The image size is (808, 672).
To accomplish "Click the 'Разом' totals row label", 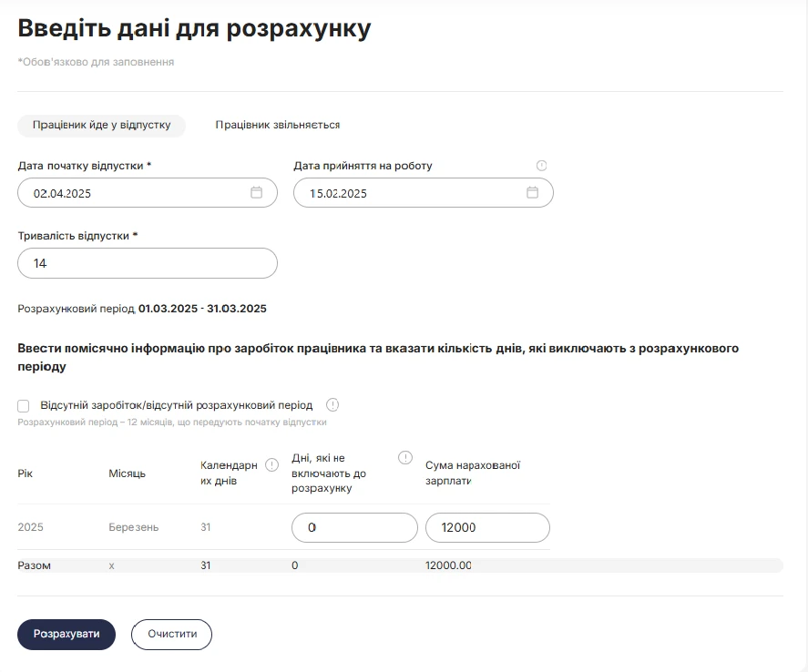I will point(34,565).
